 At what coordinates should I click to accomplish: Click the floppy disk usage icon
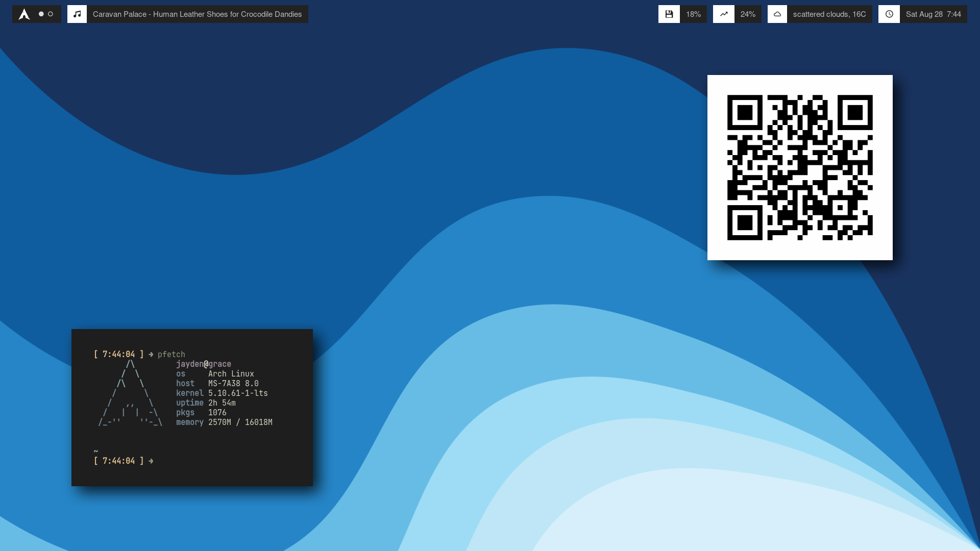coord(669,14)
